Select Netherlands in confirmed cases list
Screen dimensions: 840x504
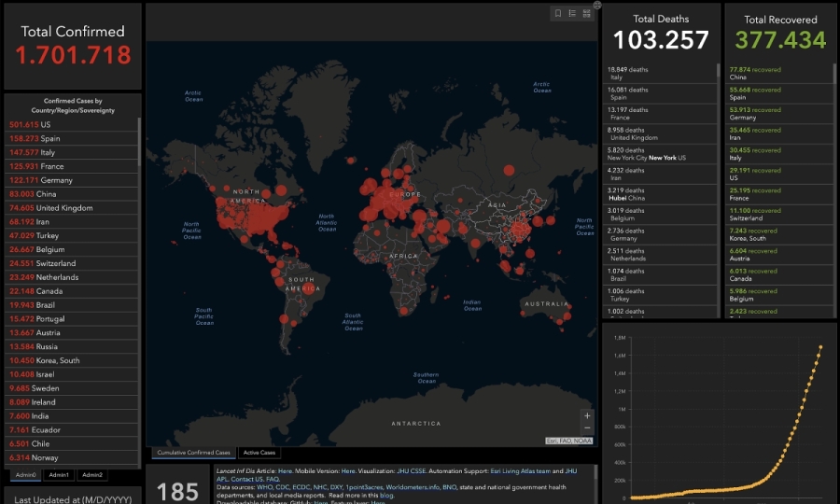tap(71, 277)
